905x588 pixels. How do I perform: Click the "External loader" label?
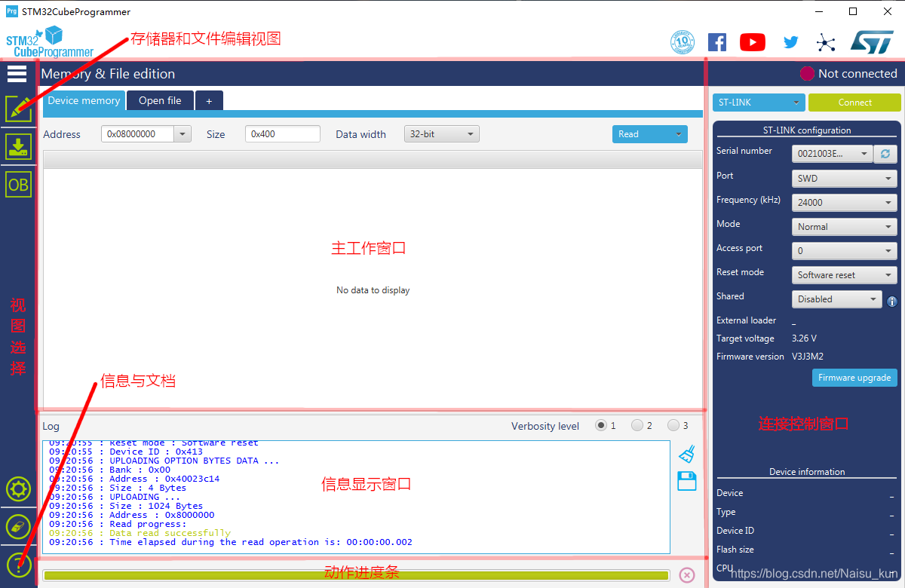[x=746, y=320]
